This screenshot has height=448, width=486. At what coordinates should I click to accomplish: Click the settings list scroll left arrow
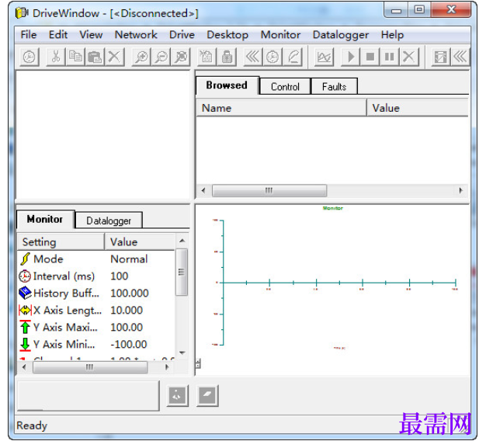(x=24, y=367)
